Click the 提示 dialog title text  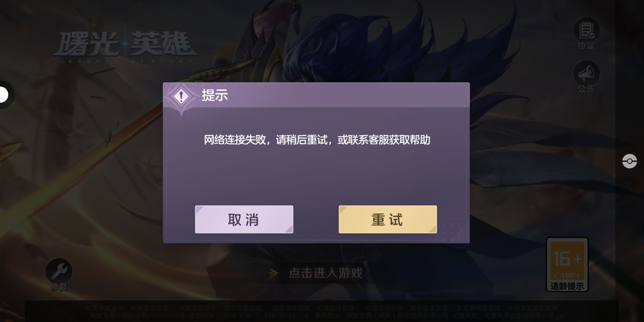click(215, 95)
